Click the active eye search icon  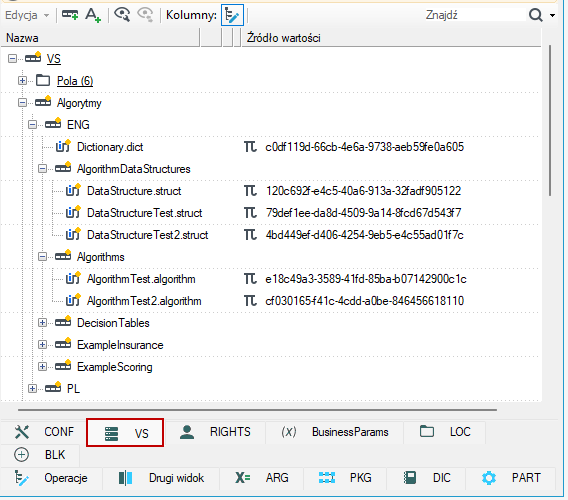click(122, 15)
